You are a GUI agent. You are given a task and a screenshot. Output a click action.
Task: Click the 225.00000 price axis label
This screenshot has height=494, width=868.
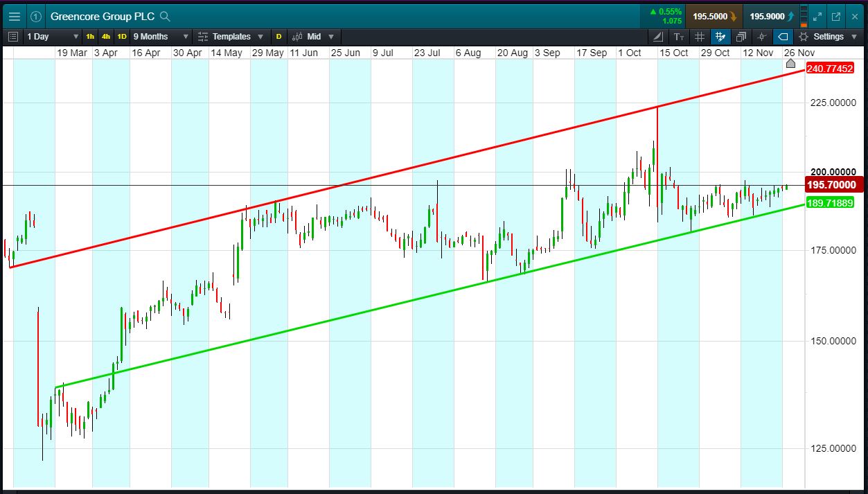(x=833, y=103)
